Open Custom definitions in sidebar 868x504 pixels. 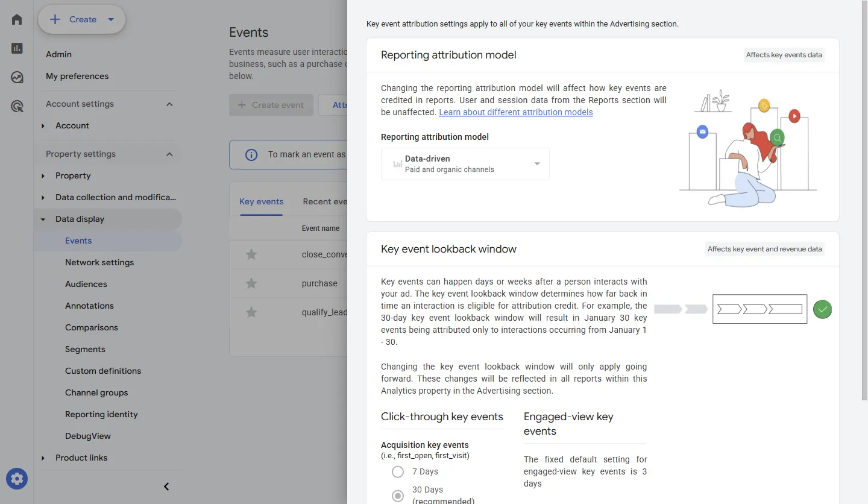(103, 371)
